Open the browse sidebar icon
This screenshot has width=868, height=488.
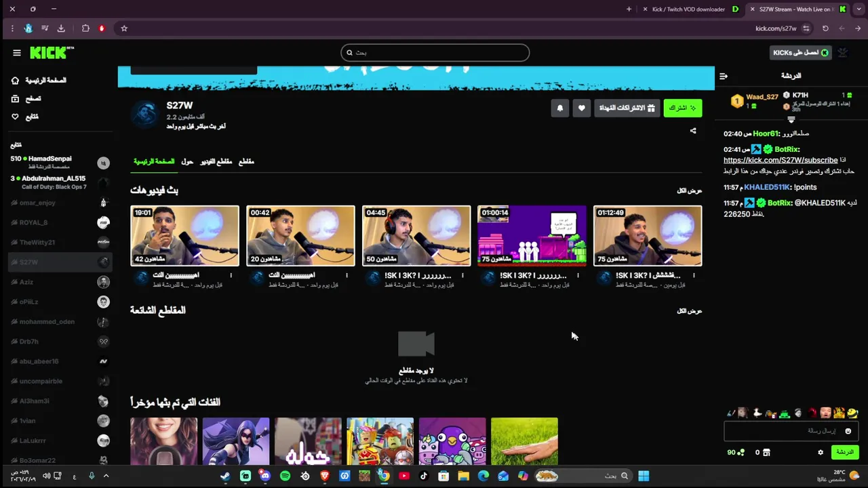(15, 98)
